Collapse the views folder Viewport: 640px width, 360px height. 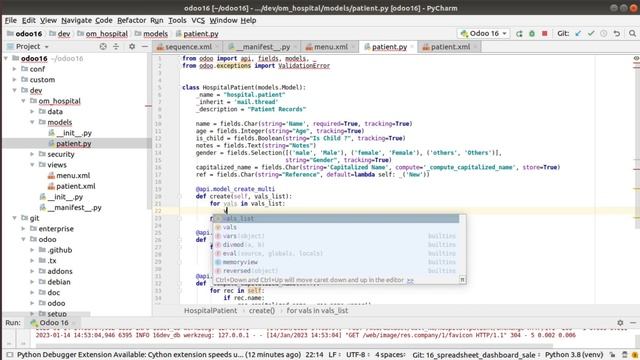click(x=32, y=164)
